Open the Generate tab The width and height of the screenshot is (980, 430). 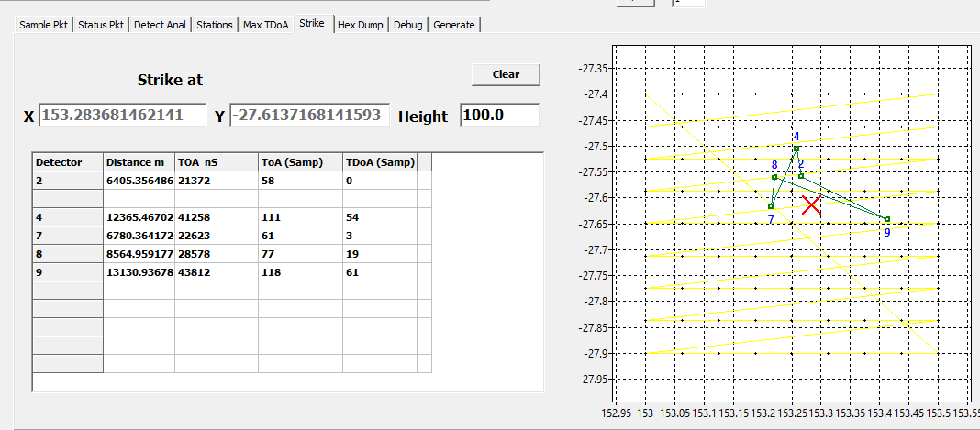[454, 25]
